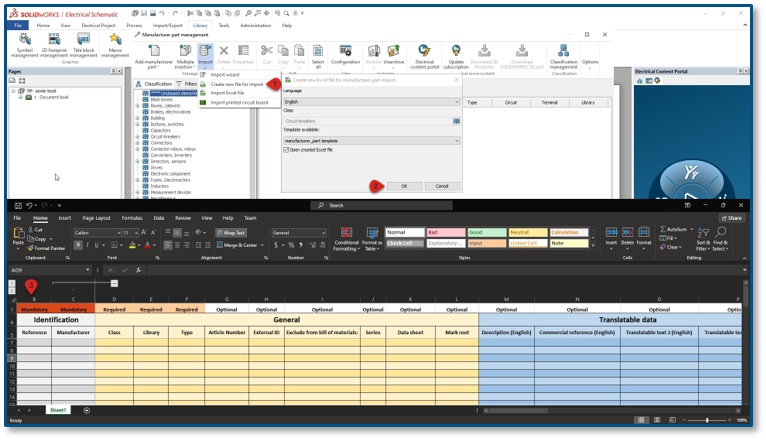Select Create new file for import menu item
Image resolution: width=766 pixels, height=440 pixels.
coord(237,84)
